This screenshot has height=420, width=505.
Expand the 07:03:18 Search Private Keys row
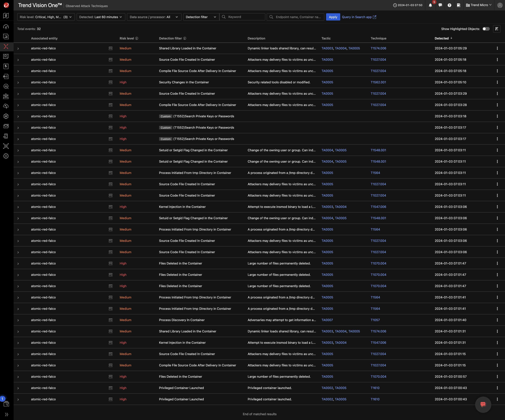tap(18, 116)
